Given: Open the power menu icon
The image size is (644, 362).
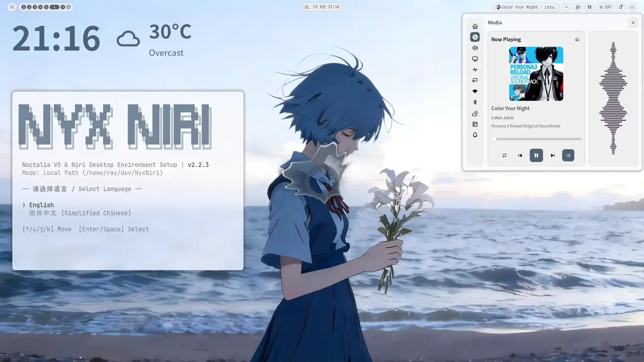Looking at the screenshot, I should coord(632,7).
